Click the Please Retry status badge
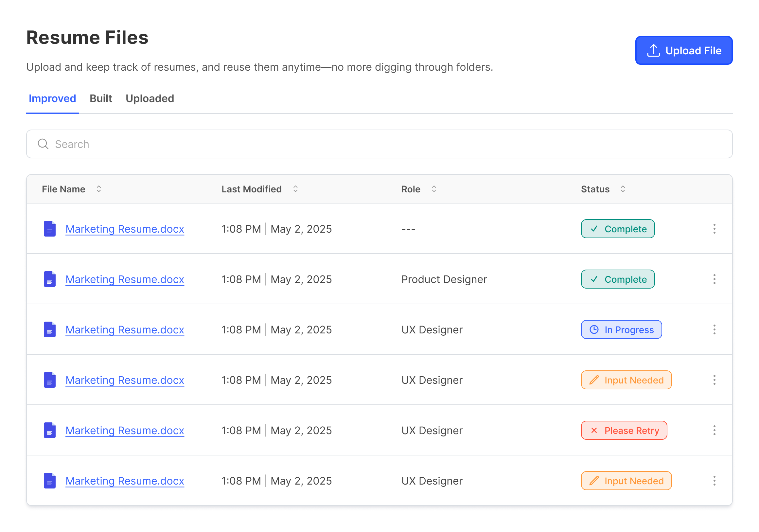759x532 pixels. [624, 431]
